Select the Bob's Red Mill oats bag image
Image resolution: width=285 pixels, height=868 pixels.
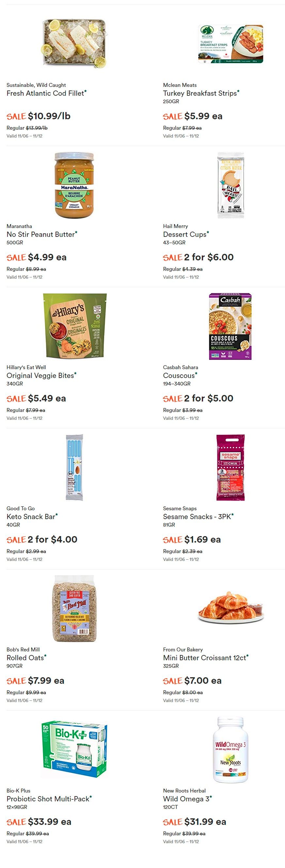coord(74,609)
